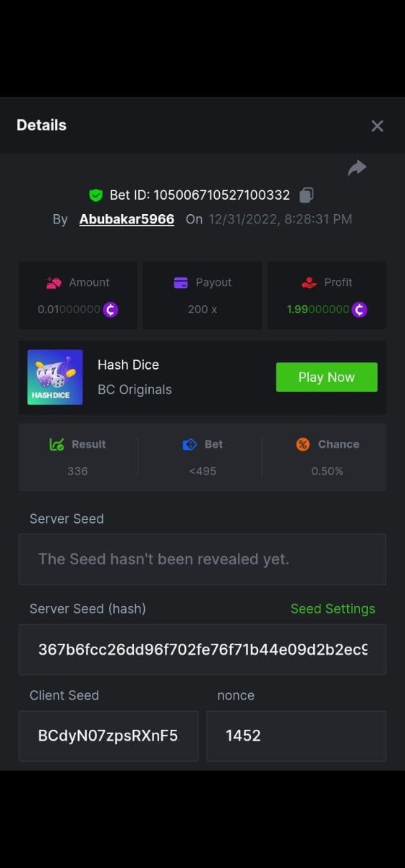Screen dimensions: 405x868
Task: Select the nonce field showing 1452
Action: [x=297, y=736]
